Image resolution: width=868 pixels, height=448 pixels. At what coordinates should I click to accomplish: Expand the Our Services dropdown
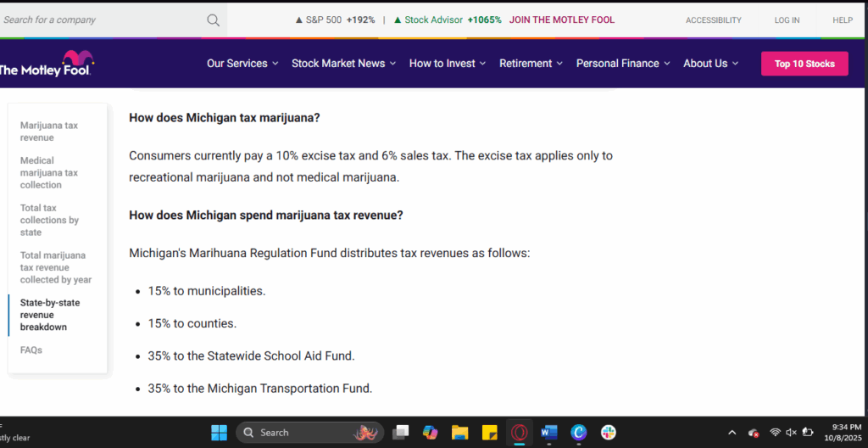click(x=242, y=64)
